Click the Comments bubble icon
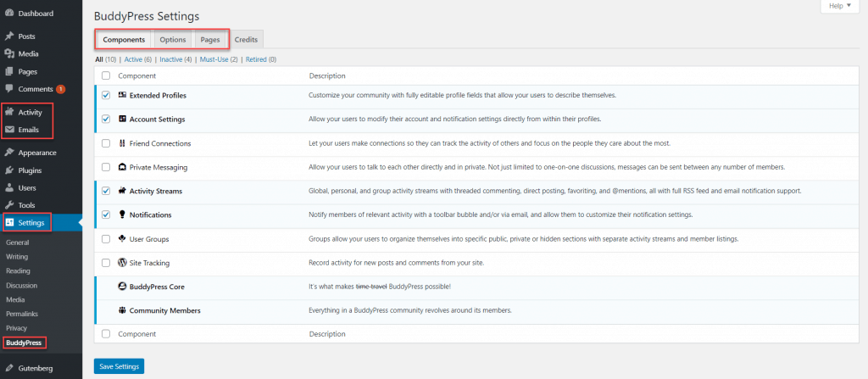 [x=8, y=89]
